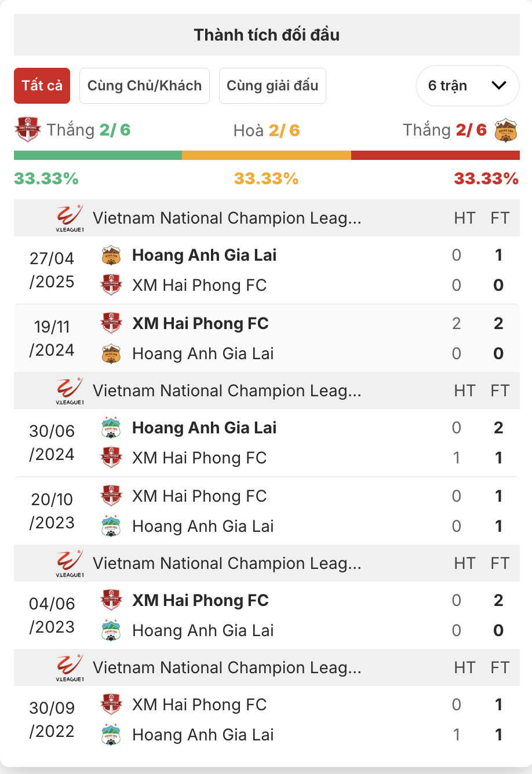Click the V.League 1 logo in the last league header

point(70,667)
